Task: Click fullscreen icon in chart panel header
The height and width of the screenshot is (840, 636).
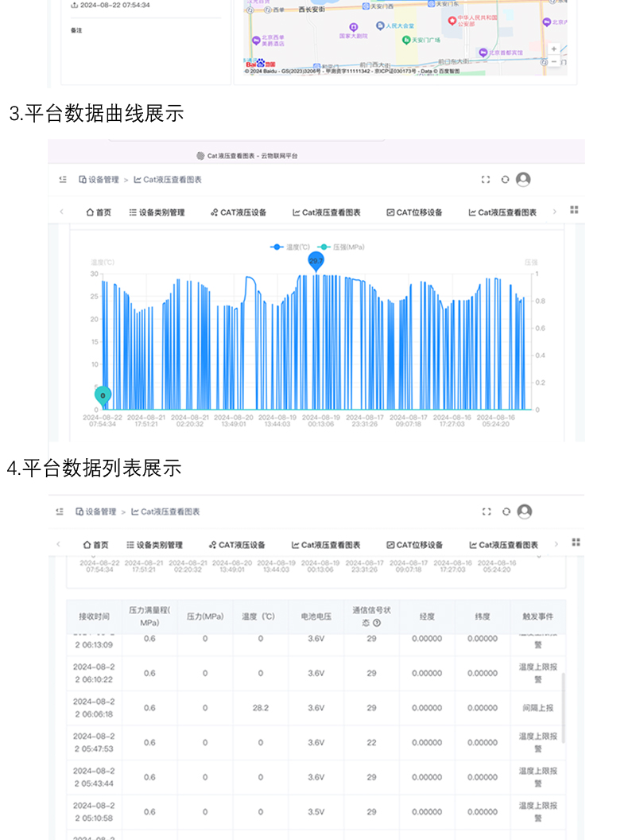Action: (486, 180)
